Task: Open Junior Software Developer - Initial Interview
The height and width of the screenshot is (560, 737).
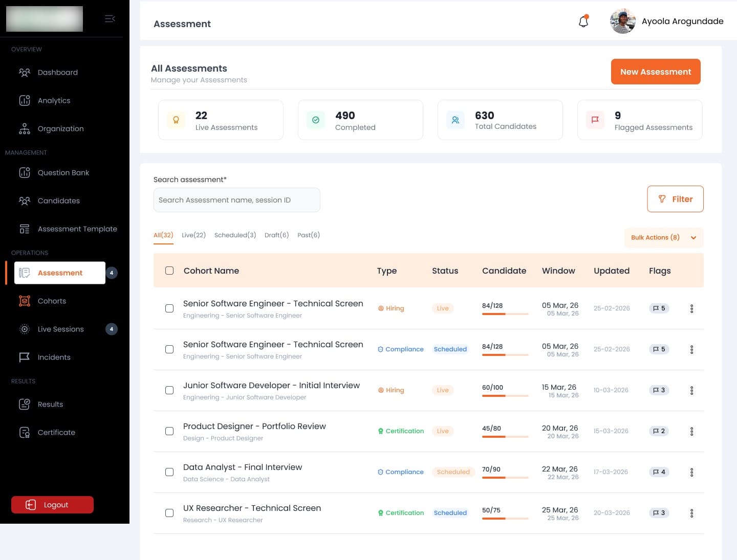Action: 271,386
